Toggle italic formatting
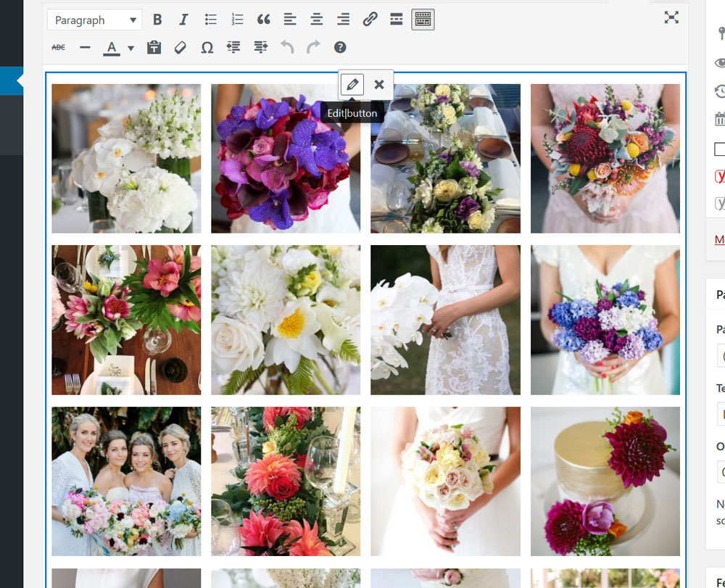Image resolution: width=725 pixels, height=588 pixels. (183, 20)
